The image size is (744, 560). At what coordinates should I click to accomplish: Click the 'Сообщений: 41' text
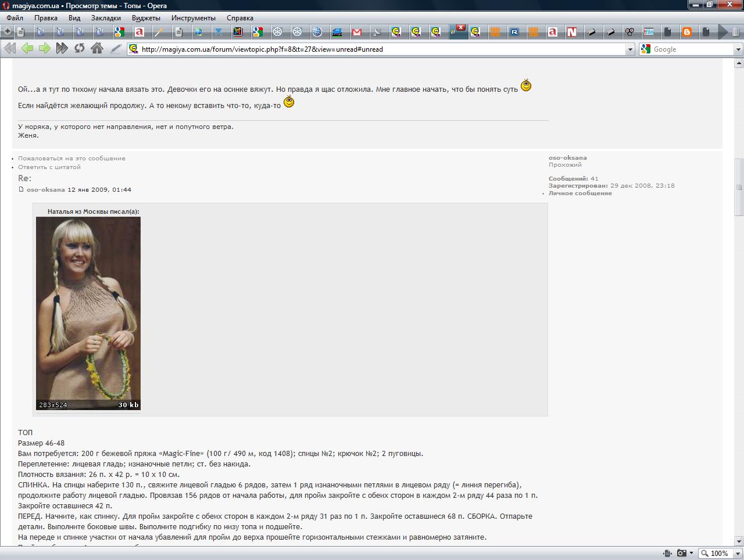click(x=574, y=178)
